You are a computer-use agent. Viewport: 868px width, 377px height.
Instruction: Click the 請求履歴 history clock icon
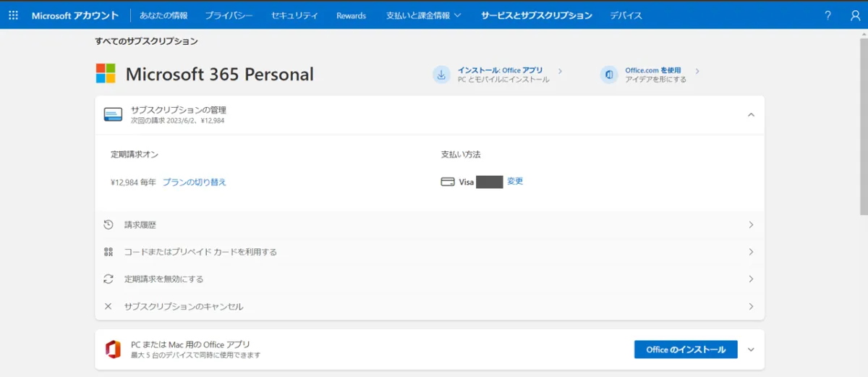pos(109,225)
